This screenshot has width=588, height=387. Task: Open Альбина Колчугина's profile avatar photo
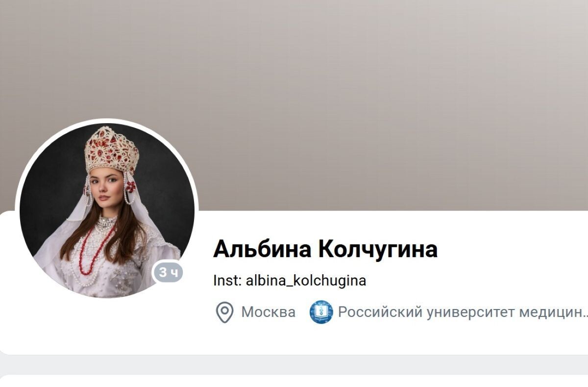click(x=107, y=209)
